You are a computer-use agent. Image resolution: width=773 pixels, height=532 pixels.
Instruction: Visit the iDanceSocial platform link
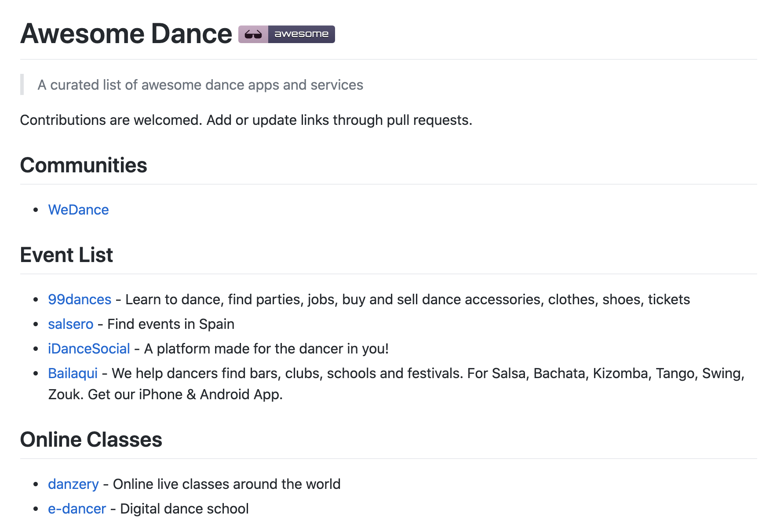89,348
